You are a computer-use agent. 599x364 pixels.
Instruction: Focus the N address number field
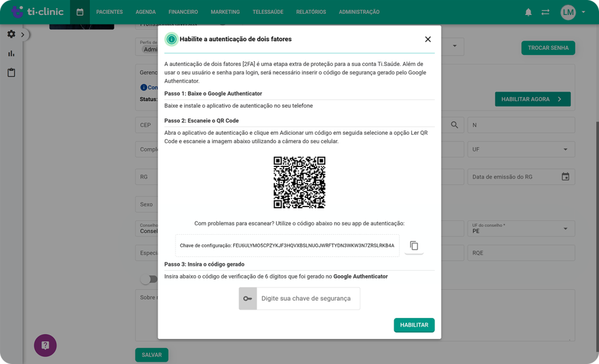(x=521, y=125)
